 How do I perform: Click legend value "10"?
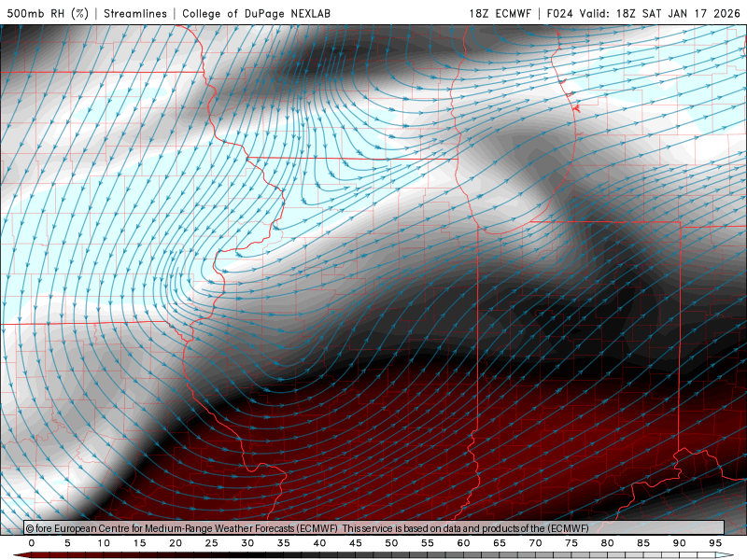click(x=104, y=543)
